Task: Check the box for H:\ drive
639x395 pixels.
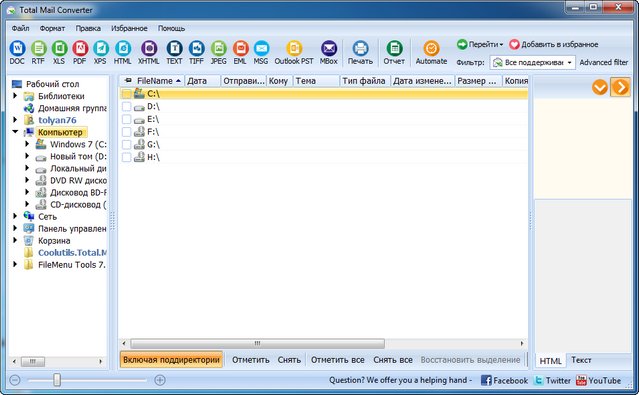Action: pyautogui.click(x=126, y=157)
